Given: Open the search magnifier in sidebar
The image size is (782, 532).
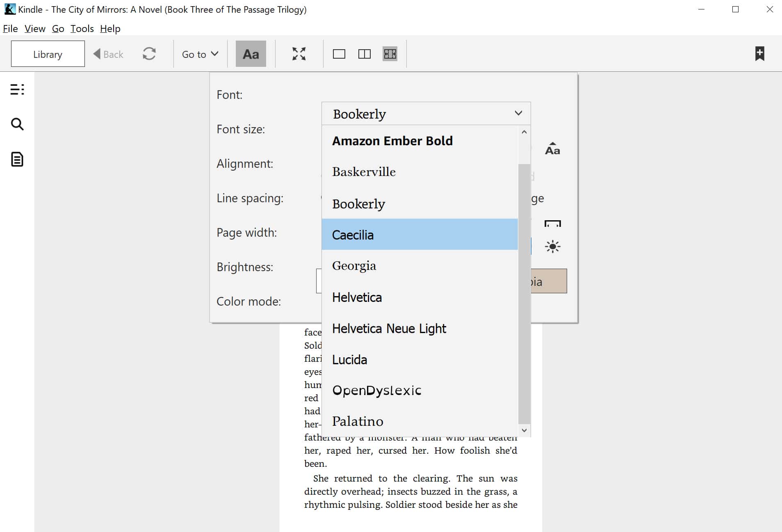Looking at the screenshot, I should point(17,124).
